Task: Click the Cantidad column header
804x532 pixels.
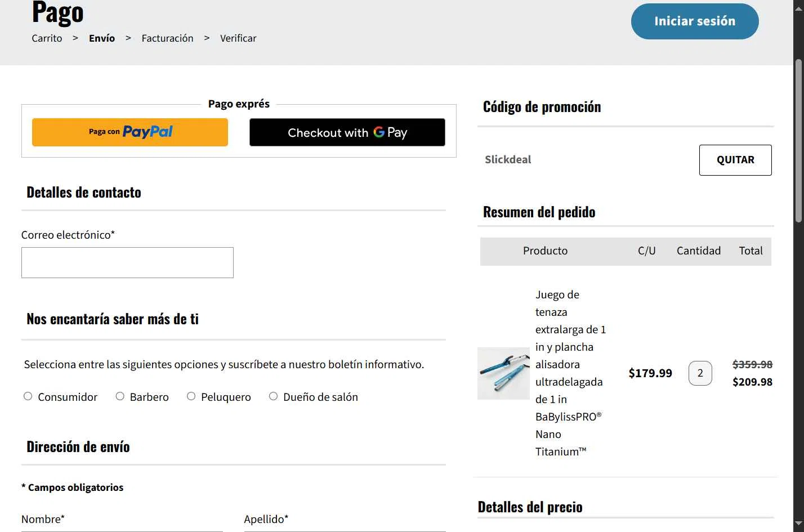Action: click(x=699, y=251)
